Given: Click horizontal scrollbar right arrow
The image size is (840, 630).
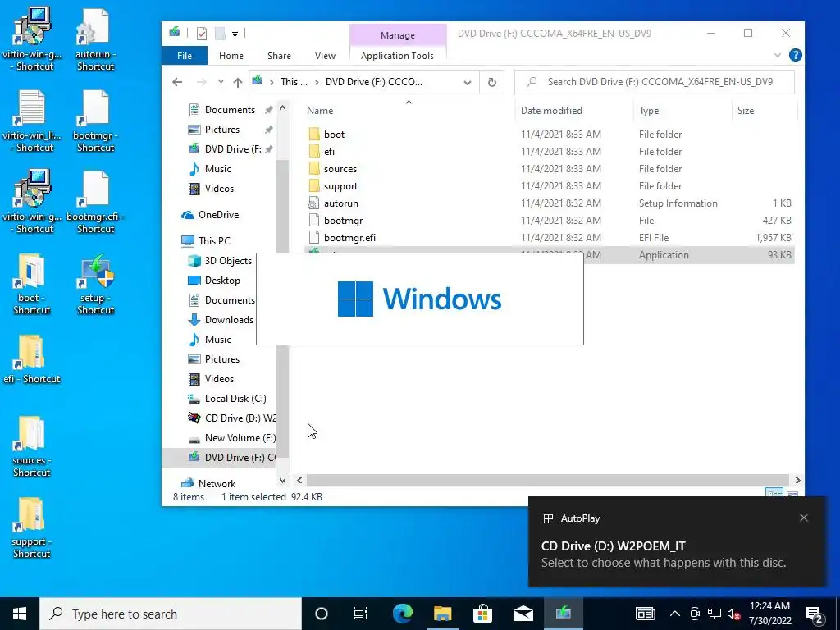Looking at the screenshot, I should coord(797,480).
